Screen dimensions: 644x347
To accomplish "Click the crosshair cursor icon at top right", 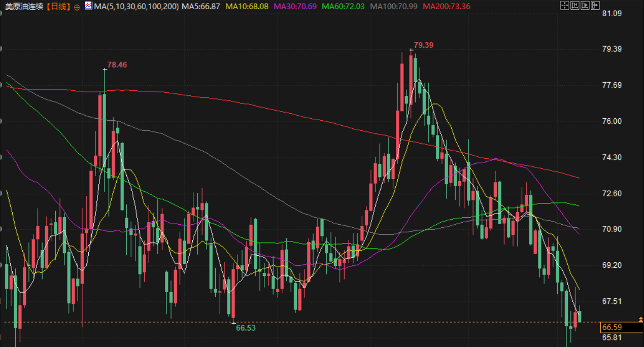I will [x=564, y=6].
